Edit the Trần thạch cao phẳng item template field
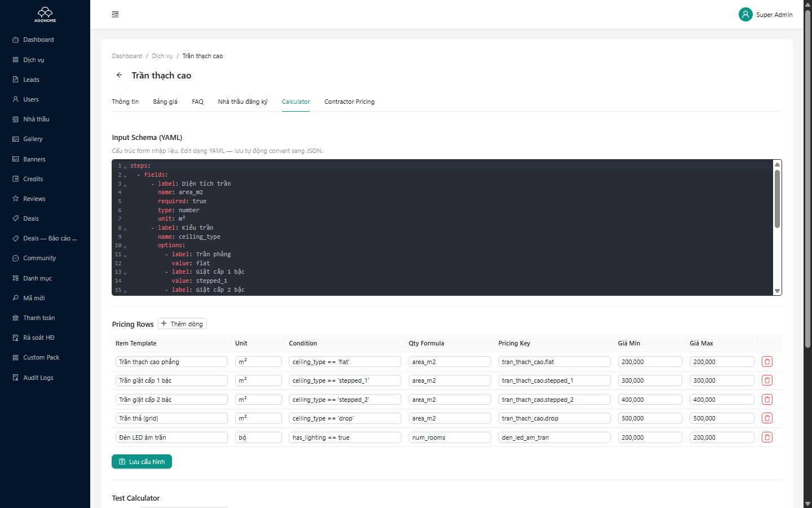Screen dimensions: 812x508 coord(171,362)
